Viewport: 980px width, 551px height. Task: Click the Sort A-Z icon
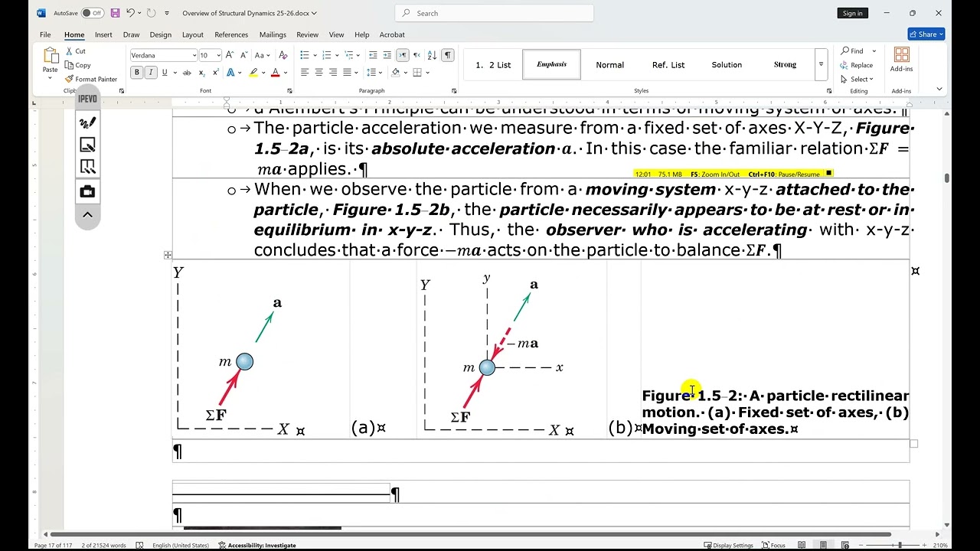pyautogui.click(x=431, y=55)
